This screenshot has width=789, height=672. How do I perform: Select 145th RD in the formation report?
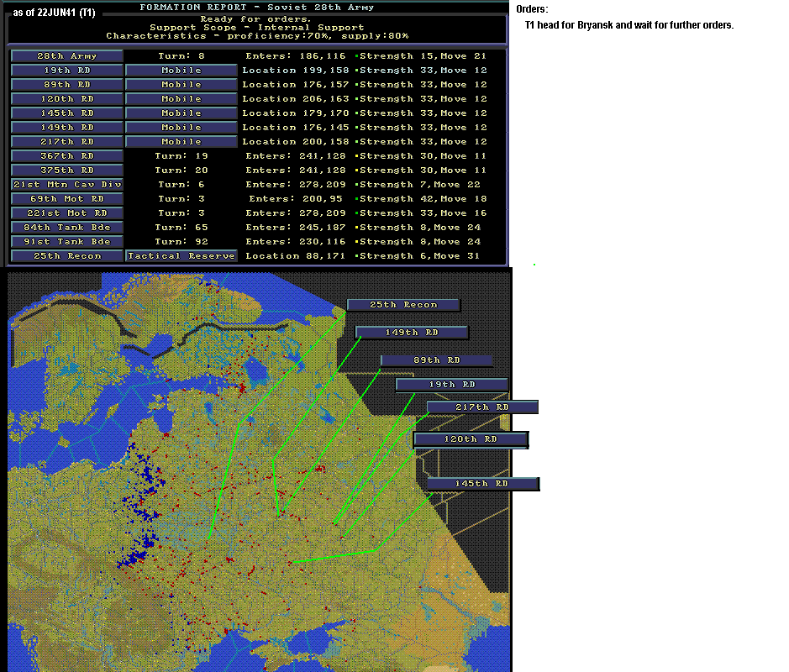click(x=67, y=113)
